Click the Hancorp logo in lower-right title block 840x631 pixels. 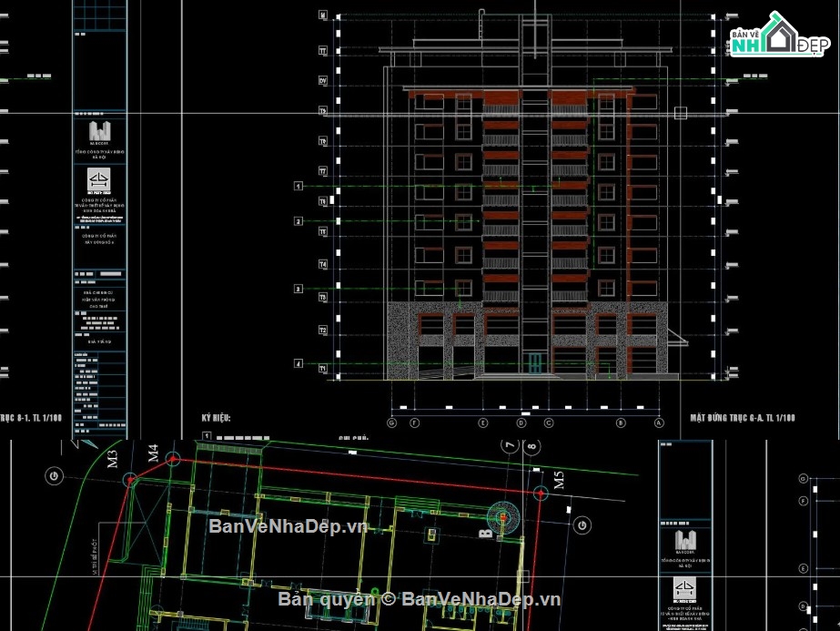click(x=685, y=542)
